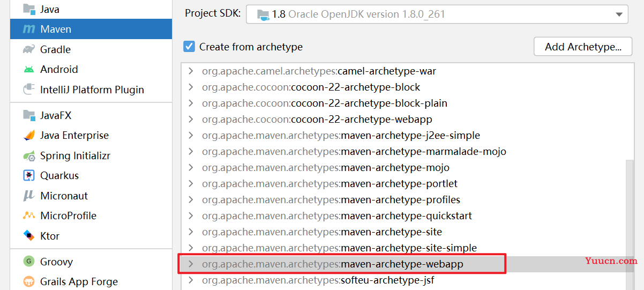The image size is (644, 290).
Task: Click the Quarkus icon
Action: click(x=29, y=176)
